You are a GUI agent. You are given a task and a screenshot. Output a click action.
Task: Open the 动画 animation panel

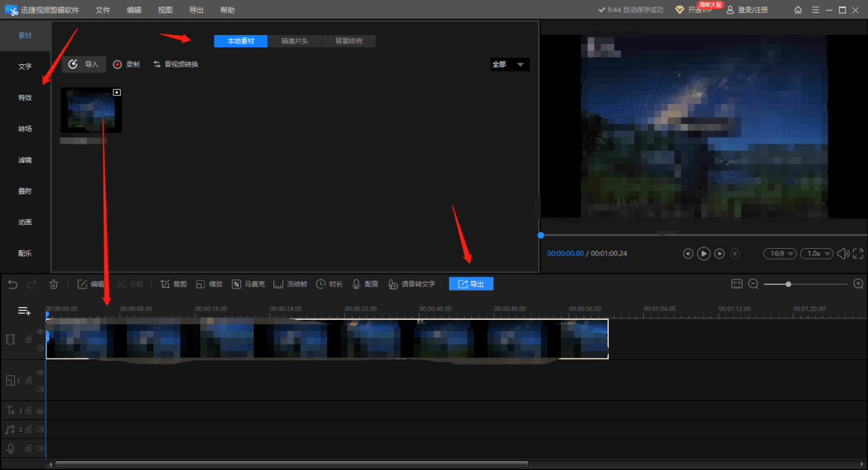point(25,222)
